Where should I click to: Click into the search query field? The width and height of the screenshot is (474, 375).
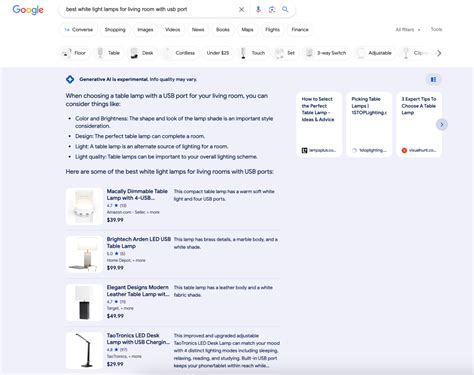pyautogui.click(x=150, y=9)
